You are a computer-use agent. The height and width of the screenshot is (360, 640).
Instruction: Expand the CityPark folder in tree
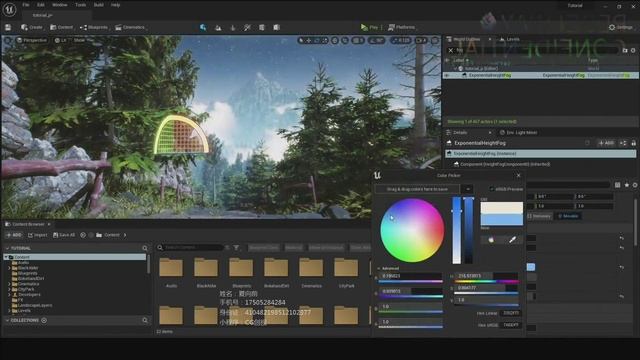(10, 289)
